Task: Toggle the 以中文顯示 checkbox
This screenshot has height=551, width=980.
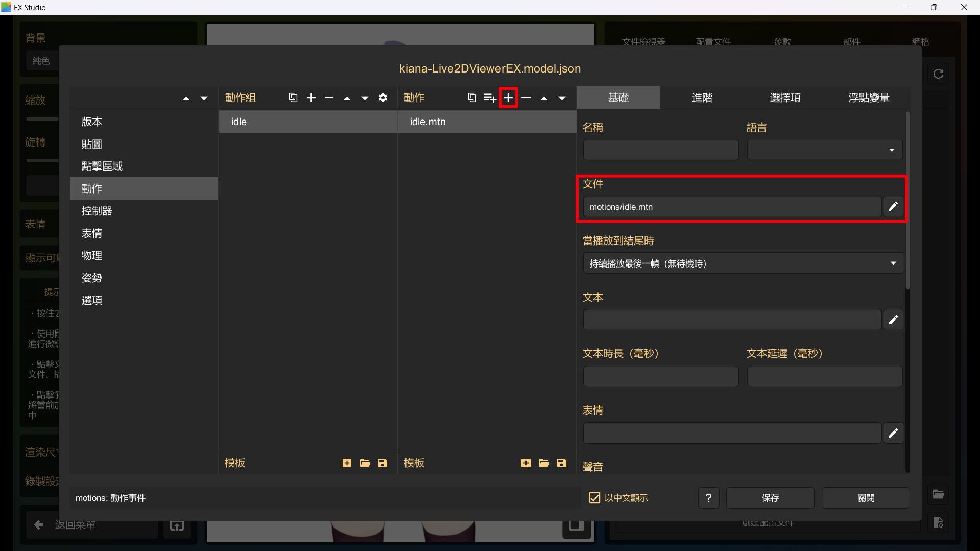Action: pyautogui.click(x=594, y=498)
